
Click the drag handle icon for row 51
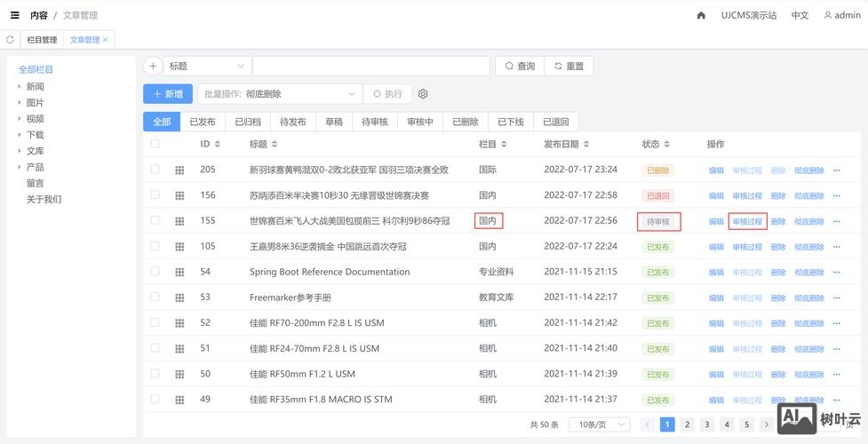point(179,349)
